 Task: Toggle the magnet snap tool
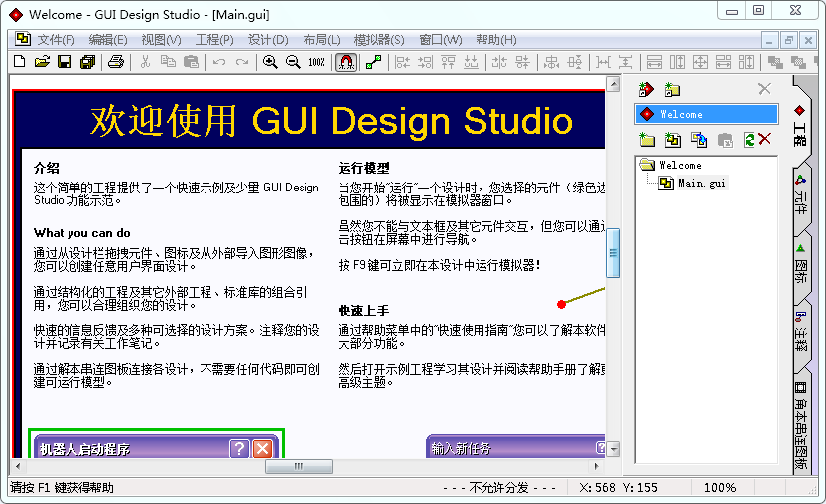point(345,62)
